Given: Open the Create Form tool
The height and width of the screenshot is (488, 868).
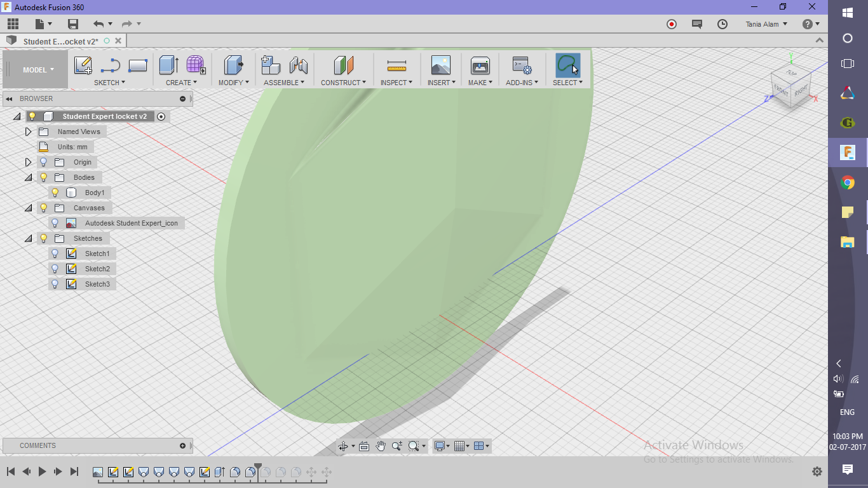Looking at the screenshot, I should tap(196, 65).
